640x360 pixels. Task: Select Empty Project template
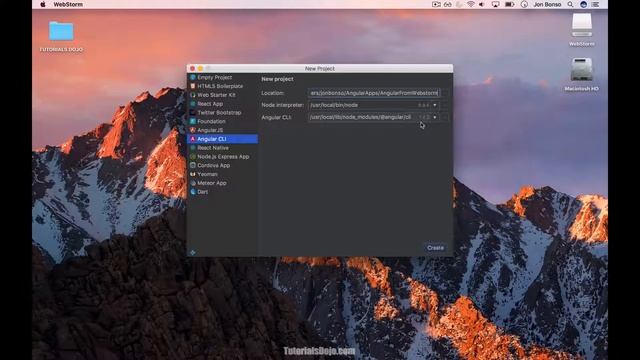pyautogui.click(x=222, y=77)
